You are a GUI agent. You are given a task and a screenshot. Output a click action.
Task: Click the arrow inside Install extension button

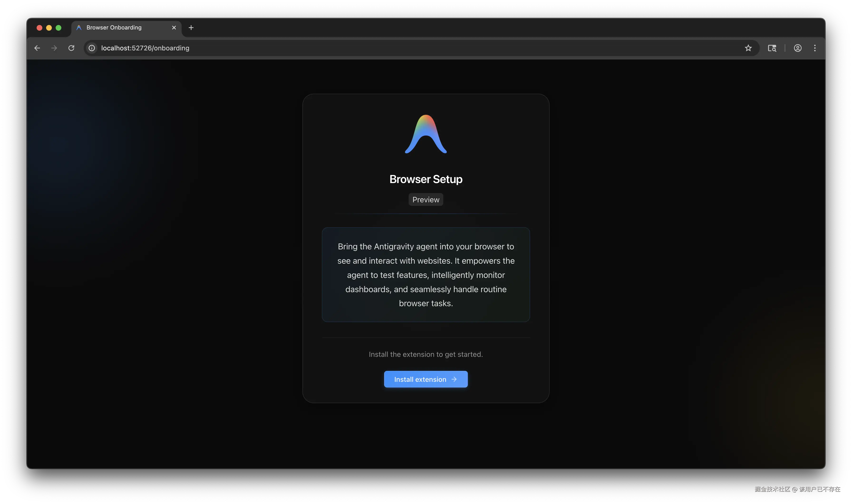click(454, 379)
